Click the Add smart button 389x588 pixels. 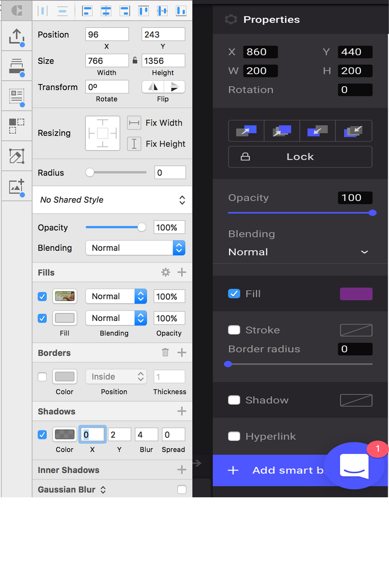274,470
